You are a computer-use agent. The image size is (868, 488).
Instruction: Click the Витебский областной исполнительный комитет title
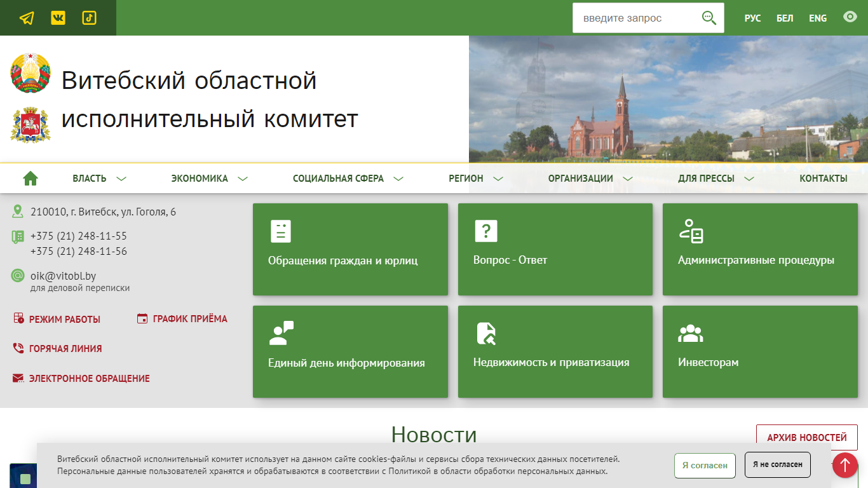pyautogui.click(x=210, y=99)
